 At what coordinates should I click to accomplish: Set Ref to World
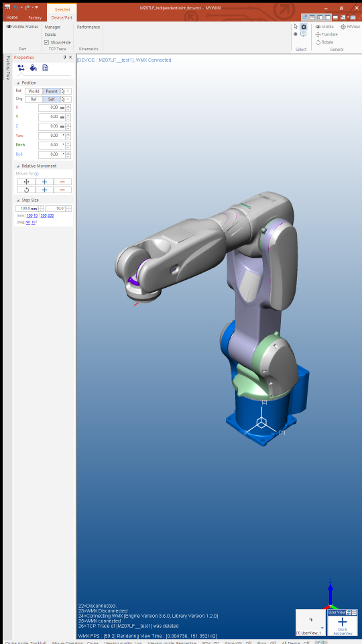[34, 91]
